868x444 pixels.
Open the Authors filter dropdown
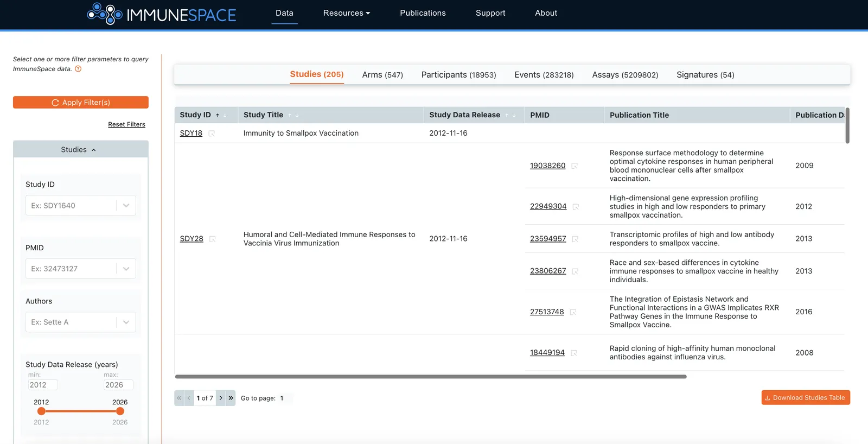(x=126, y=322)
